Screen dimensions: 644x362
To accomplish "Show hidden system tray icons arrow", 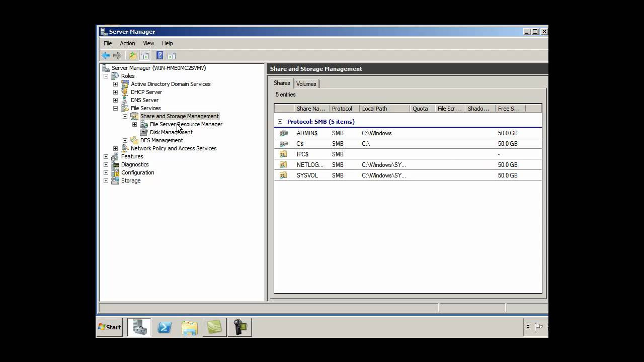I will [x=528, y=327].
